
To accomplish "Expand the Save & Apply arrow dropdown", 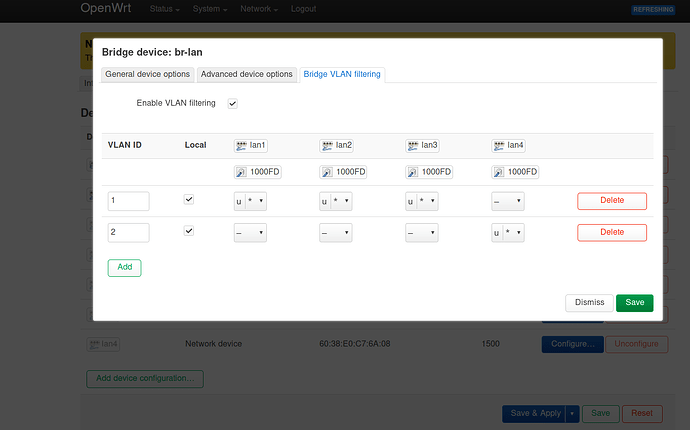I will 572,414.
